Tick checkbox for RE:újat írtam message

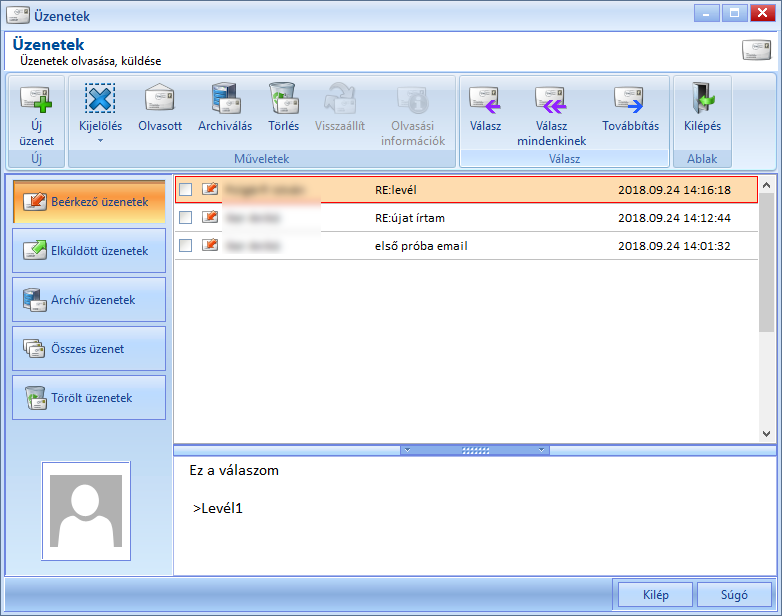[186, 217]
